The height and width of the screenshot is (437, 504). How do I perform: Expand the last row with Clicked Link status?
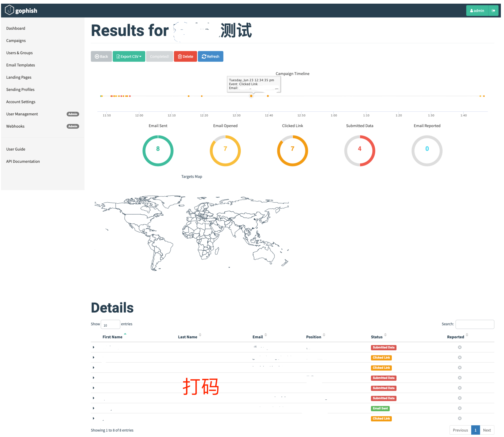(94, 418)
